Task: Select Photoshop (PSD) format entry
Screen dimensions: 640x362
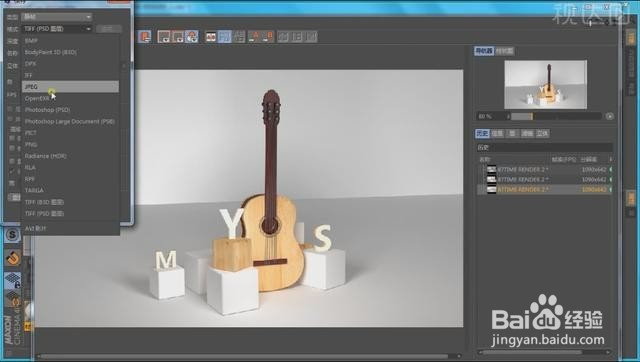Action: 70,110
